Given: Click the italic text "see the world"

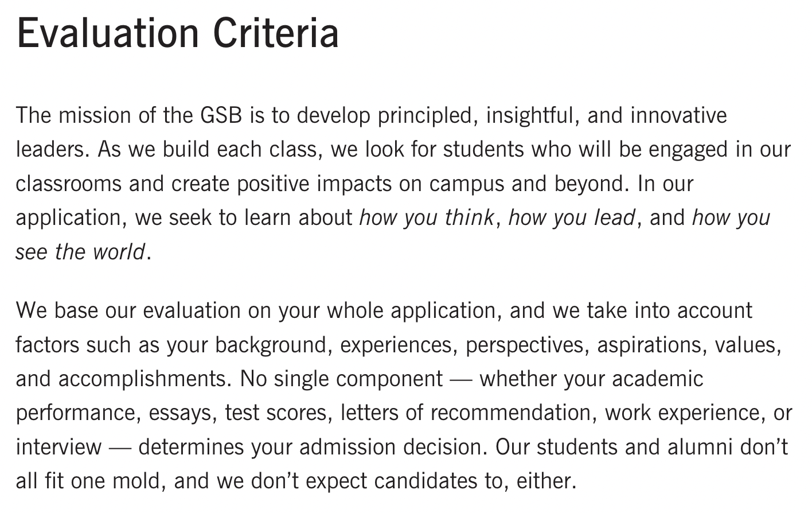Looking at the screenshot, I should (x=80, y=252).
